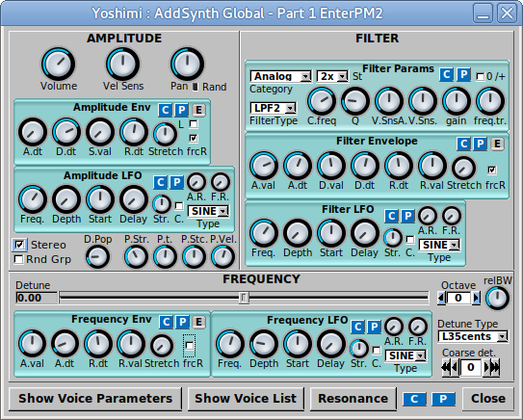Open the Analog filter Category dropdown

281,76
